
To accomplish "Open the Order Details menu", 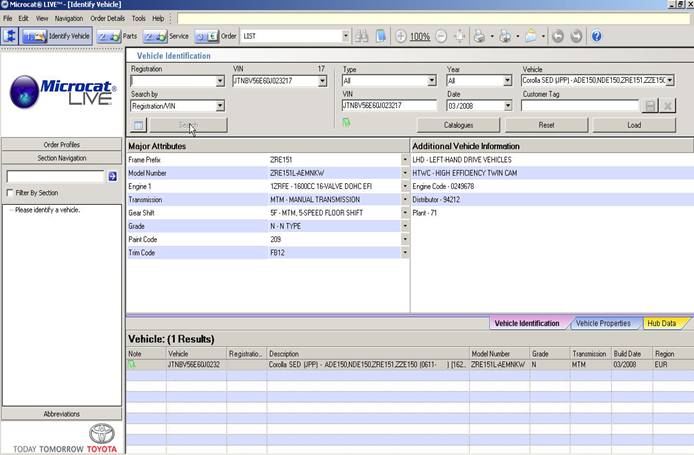I will click(x=108, y=19).
